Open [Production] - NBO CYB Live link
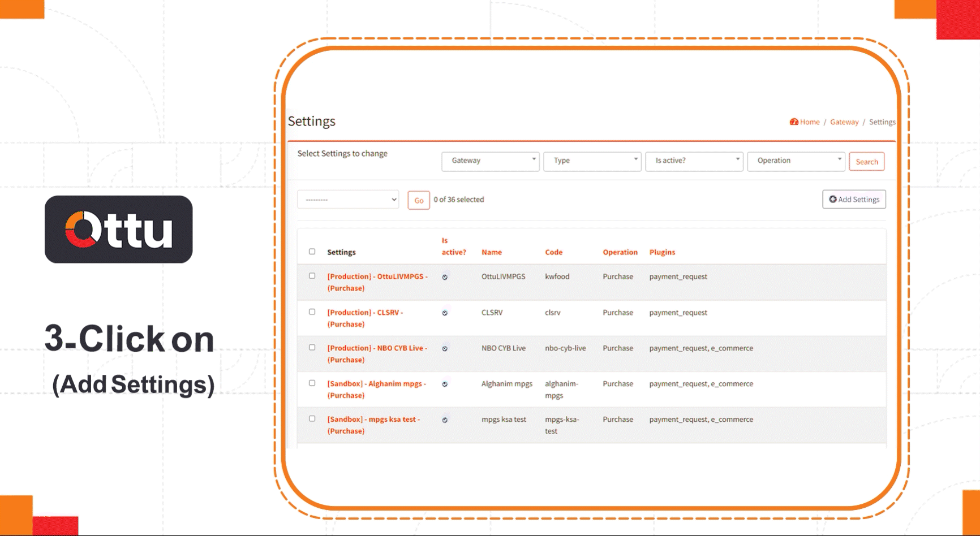The width and height of the screenshot is (980, 536). click(377, 353)
